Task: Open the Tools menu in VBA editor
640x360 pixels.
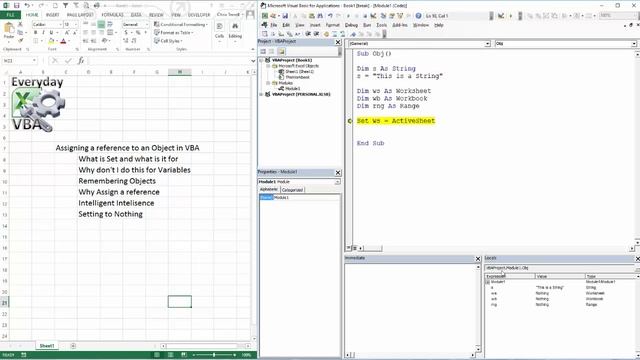Action: tap(381, 25)
